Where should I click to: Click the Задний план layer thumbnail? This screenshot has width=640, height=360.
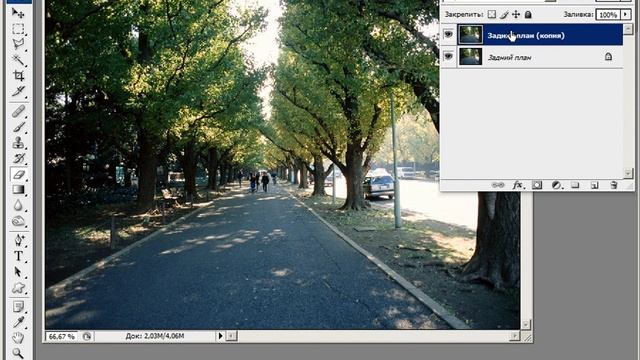[x=470, y=56]
